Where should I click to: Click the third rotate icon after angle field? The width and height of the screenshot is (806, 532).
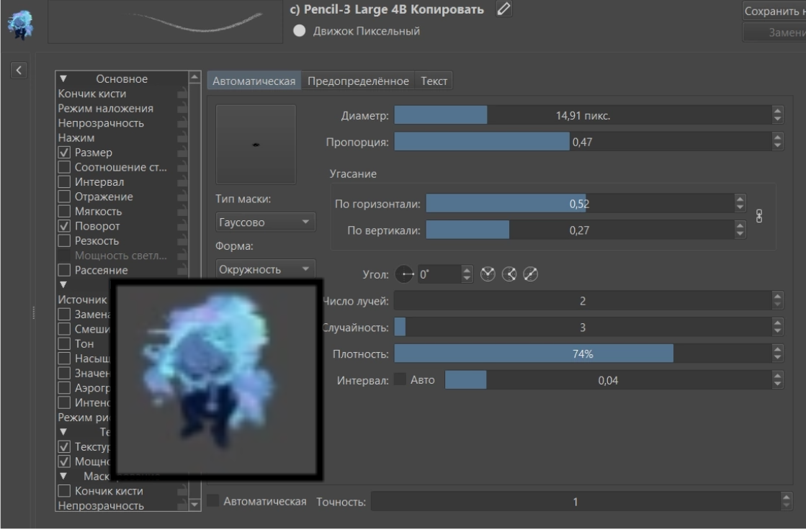click(x=530, y=274)
